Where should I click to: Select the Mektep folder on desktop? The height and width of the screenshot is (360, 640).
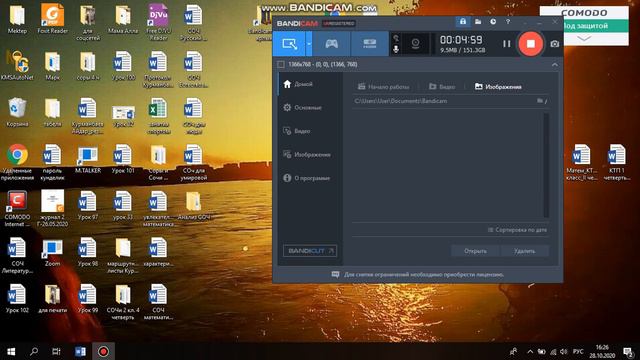17,19
